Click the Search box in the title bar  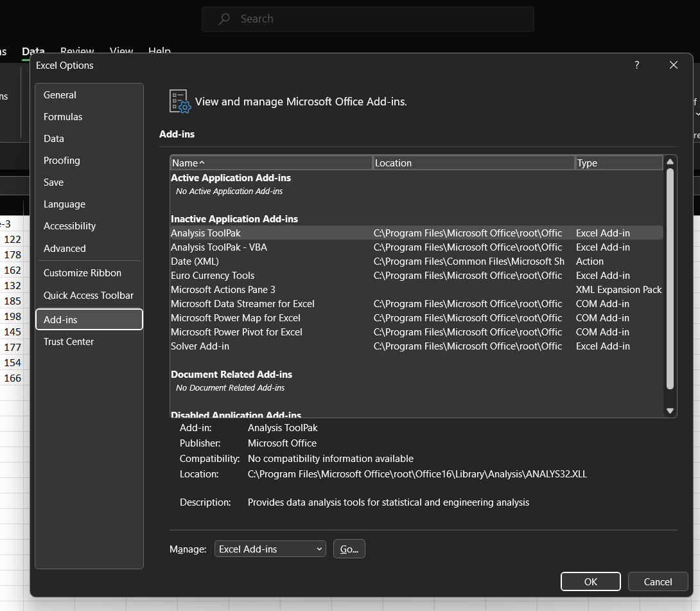[x=367, y=19]
